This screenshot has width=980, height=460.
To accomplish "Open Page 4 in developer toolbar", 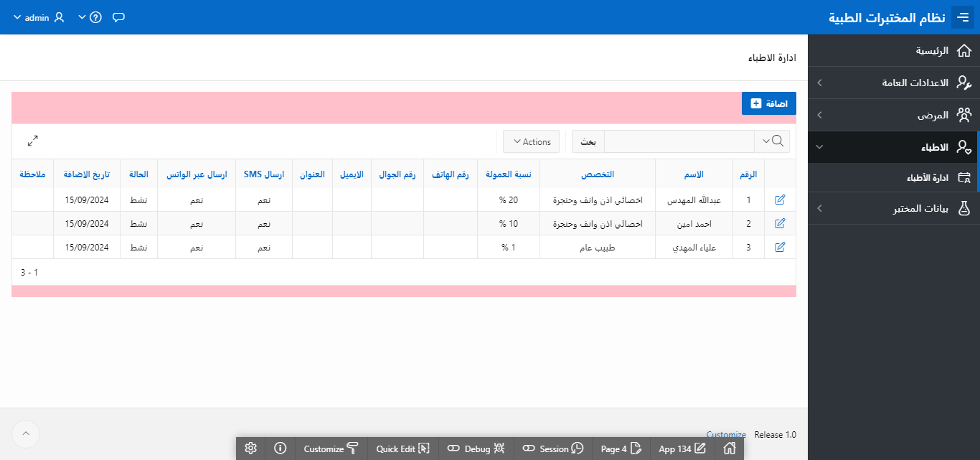I will 621,449.
